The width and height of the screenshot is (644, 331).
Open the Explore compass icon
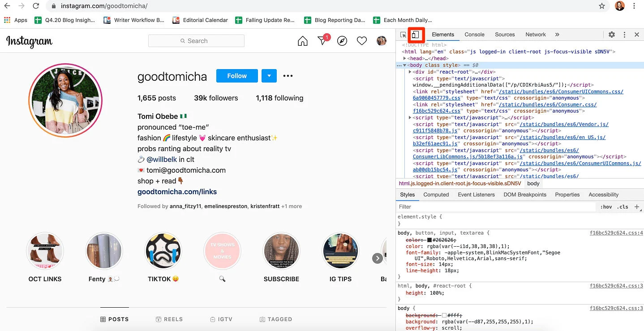[342, 41]
